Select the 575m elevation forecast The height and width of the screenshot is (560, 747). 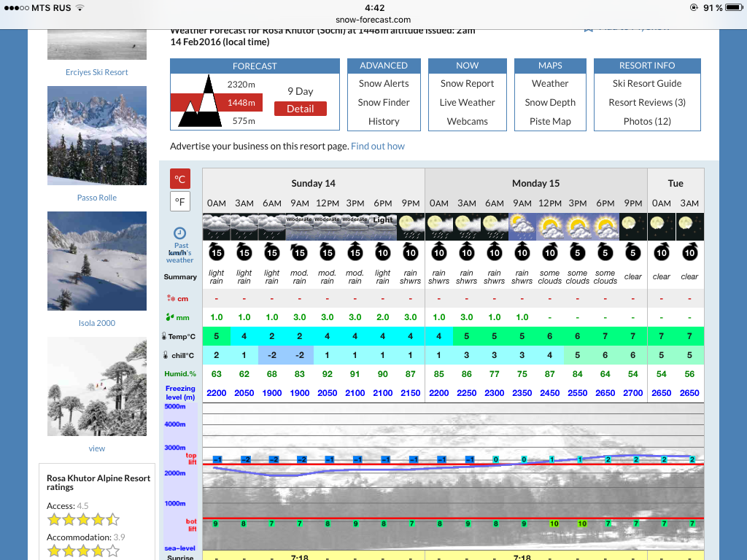244,121
